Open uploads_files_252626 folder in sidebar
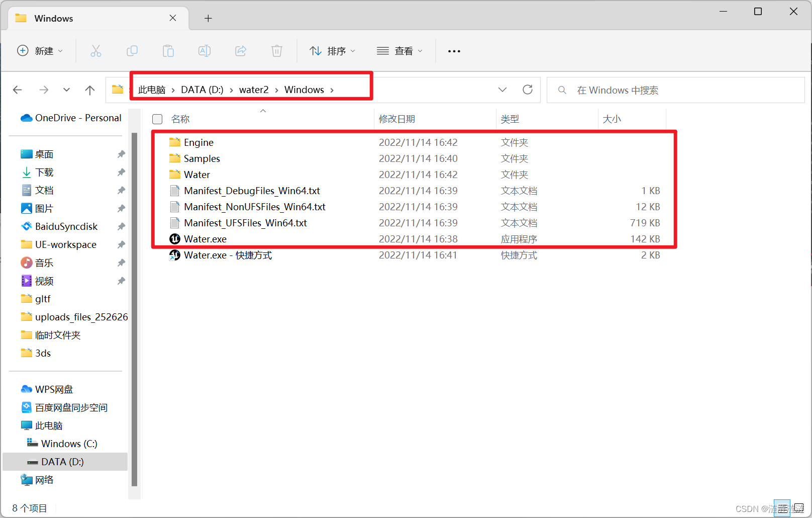This screenshot has width=812, height=518. pyautogui.click(x=74, y=317)
